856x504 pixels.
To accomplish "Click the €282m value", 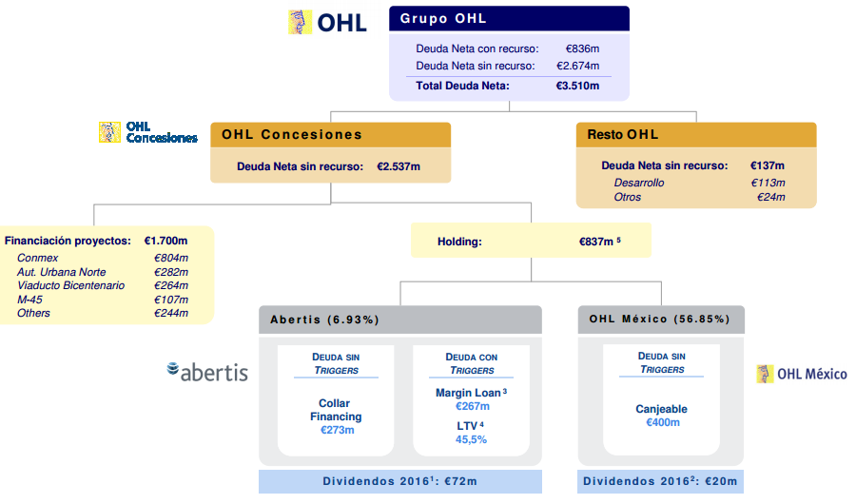I will 171,272.
